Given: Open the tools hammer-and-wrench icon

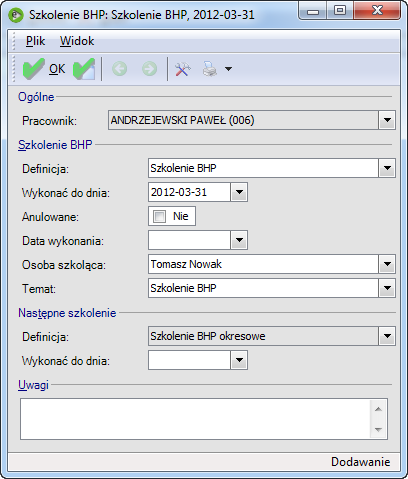Looking at the screenshot, I should pos(182,69).
